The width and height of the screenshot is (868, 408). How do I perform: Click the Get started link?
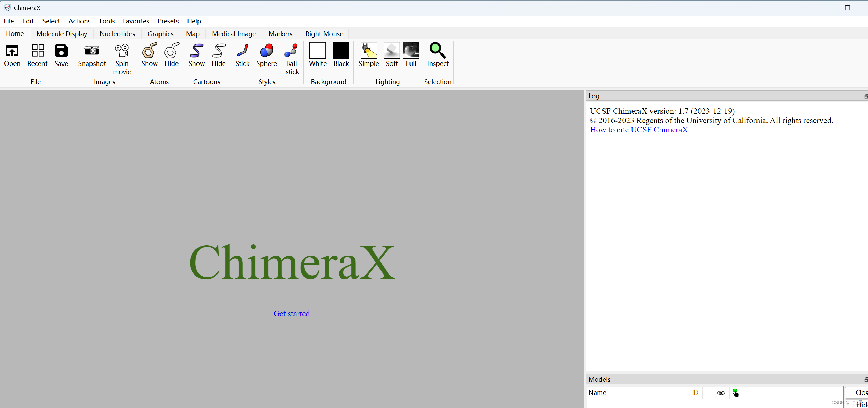click(x=292, y=314)
